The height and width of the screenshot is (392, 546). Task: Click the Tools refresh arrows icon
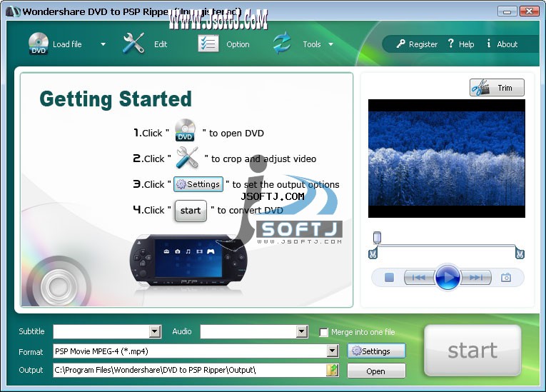coord(282,44)
